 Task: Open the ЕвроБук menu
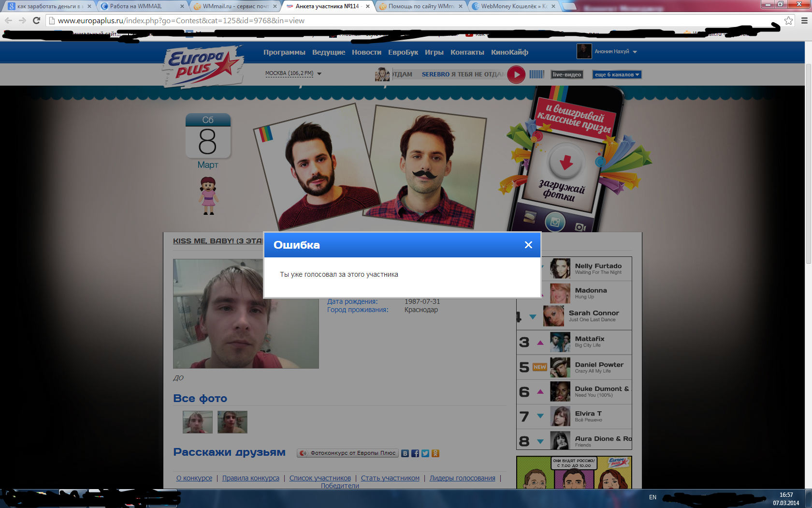(403, 52)
